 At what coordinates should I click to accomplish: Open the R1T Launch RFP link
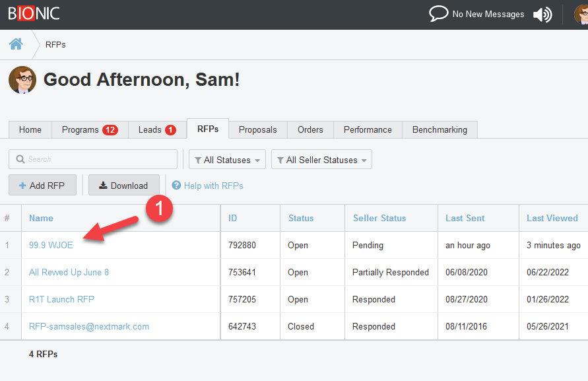coord(61,299)
